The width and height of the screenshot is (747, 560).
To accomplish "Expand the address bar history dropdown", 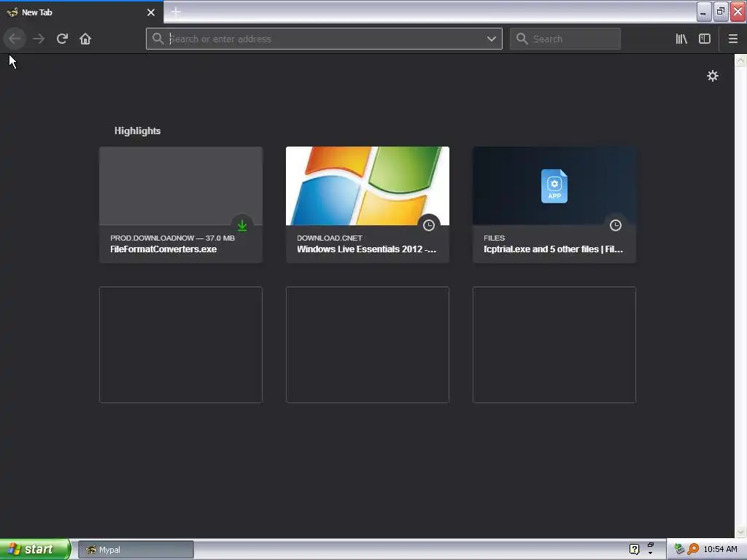I will [491, 39].
